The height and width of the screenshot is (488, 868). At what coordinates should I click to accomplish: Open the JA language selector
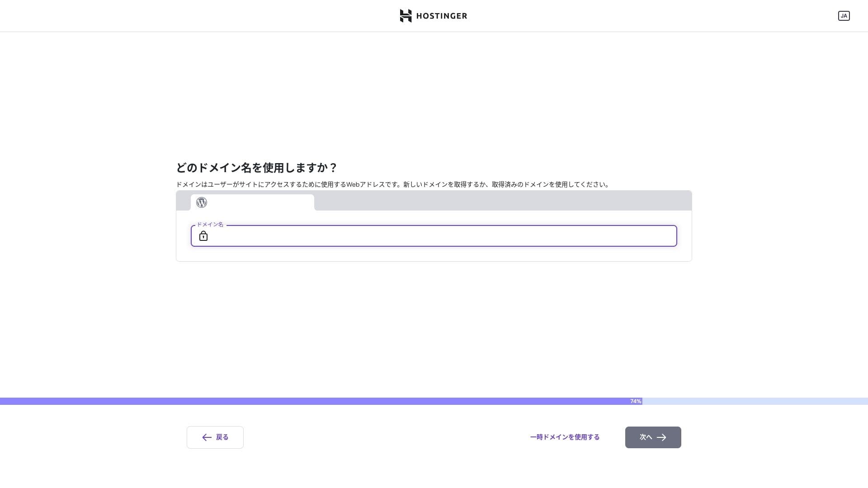point(844,16)
